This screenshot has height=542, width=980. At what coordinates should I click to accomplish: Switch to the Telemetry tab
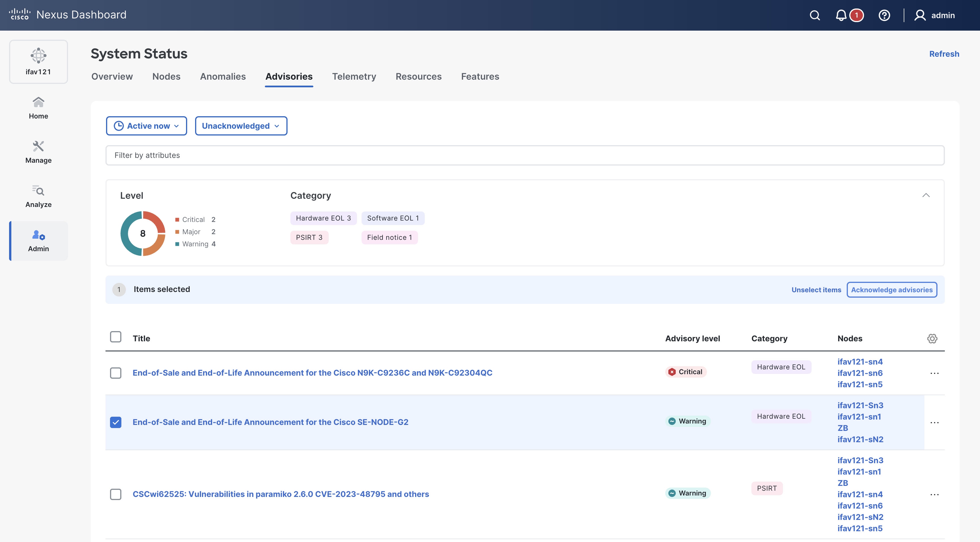click(354, 77)
